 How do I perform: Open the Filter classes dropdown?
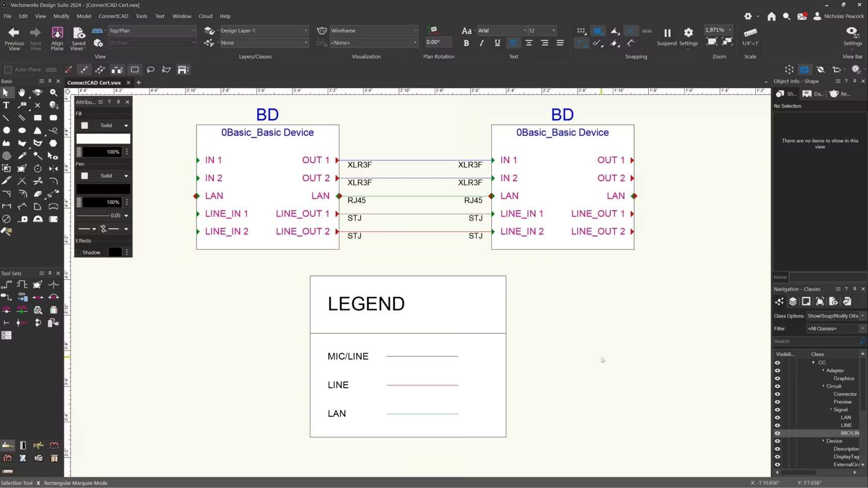point(835,328)
